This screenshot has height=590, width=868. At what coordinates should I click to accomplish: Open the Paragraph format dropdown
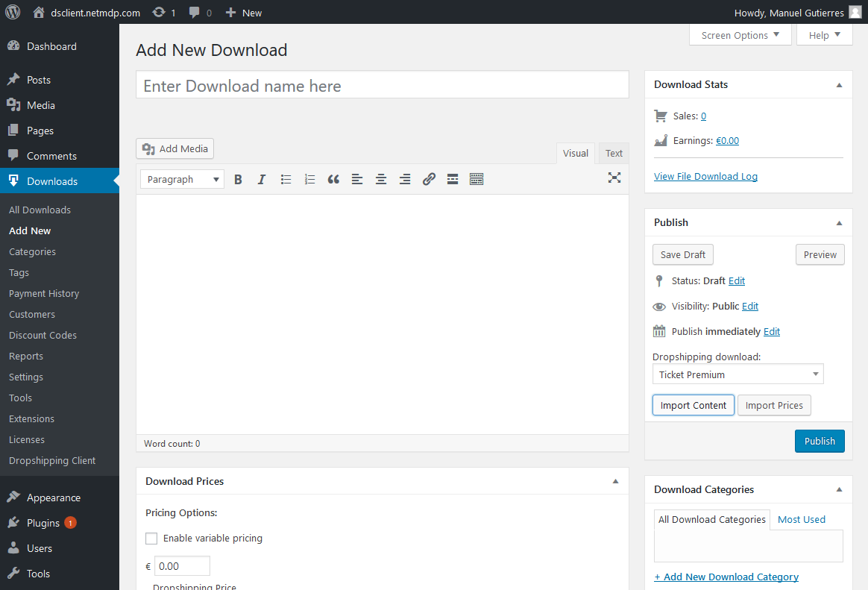tap(182, 179)
